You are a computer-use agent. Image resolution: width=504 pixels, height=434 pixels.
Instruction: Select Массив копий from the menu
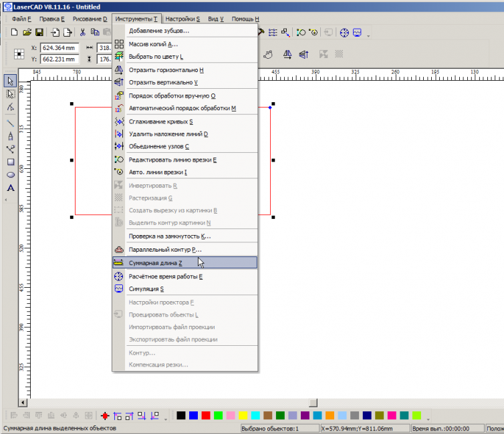pyautogui.click(x=153, y=44)
